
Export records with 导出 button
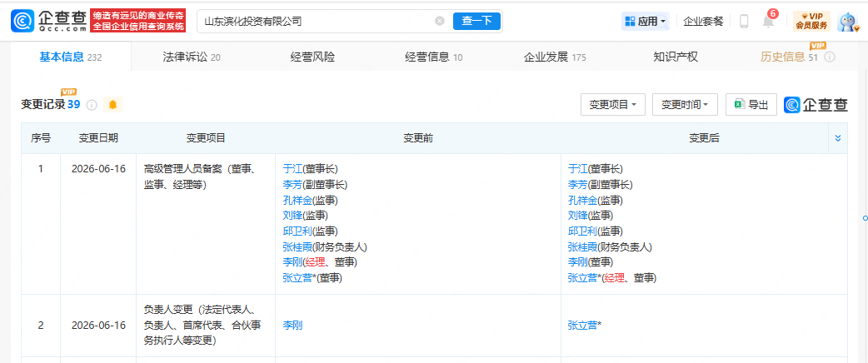point(751,105)
